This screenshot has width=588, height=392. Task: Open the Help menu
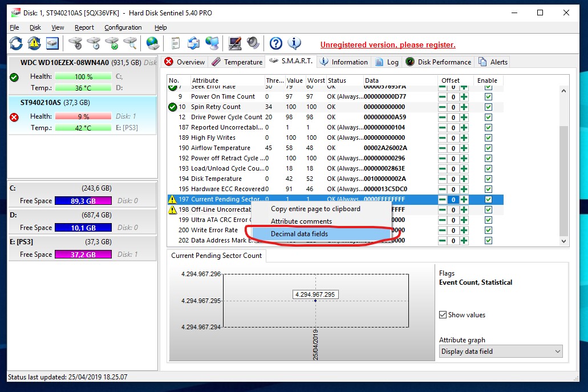click(x=160, y=27)
